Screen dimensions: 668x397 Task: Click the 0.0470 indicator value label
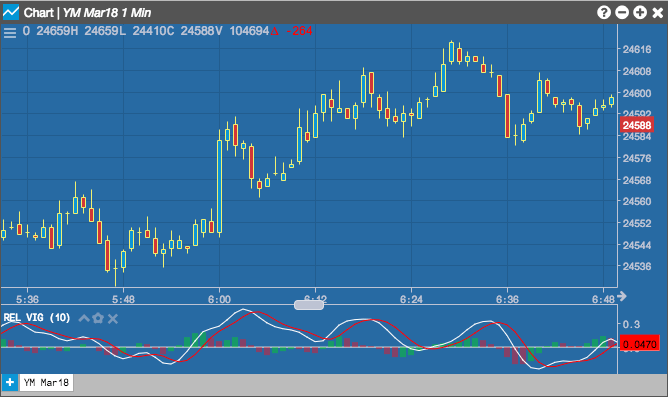pyautogui.click(x=639, y=344)
